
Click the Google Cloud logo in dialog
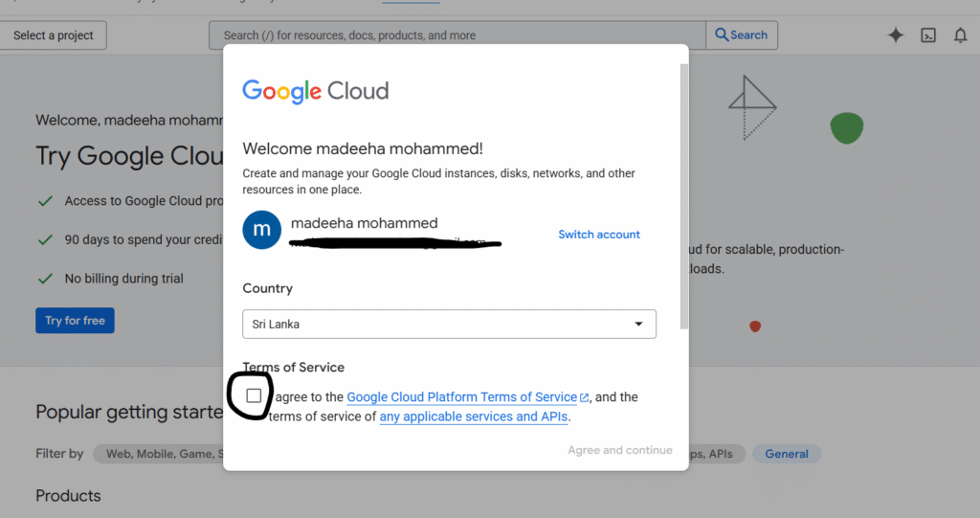(x=315, y=91)
